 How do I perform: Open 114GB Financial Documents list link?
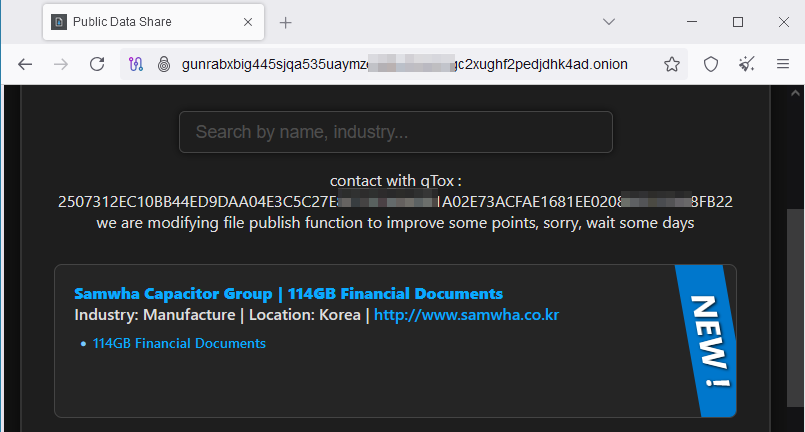click(x=179, y=343)
